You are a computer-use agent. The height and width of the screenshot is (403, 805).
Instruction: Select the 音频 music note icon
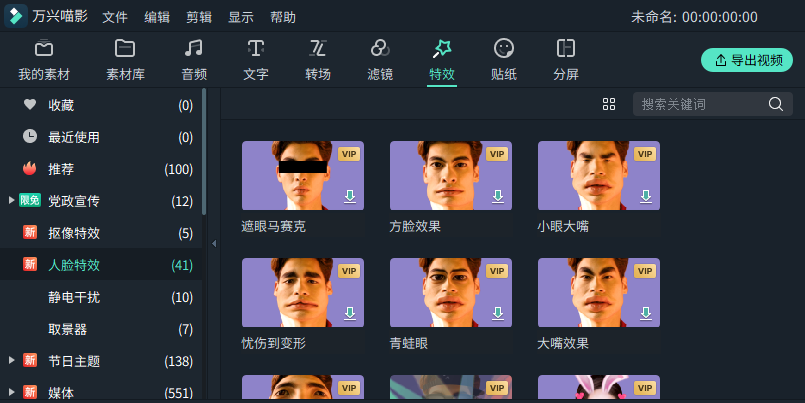[194, 48]
